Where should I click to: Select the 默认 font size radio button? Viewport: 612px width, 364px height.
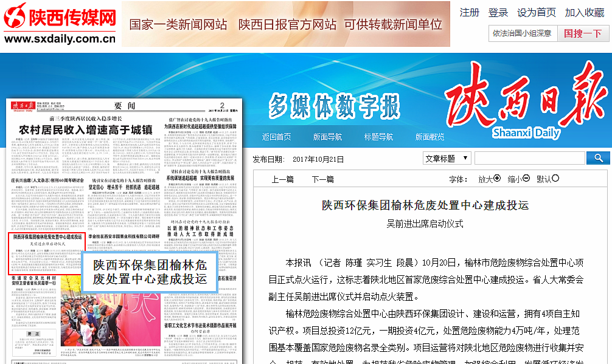pos(555,179)
